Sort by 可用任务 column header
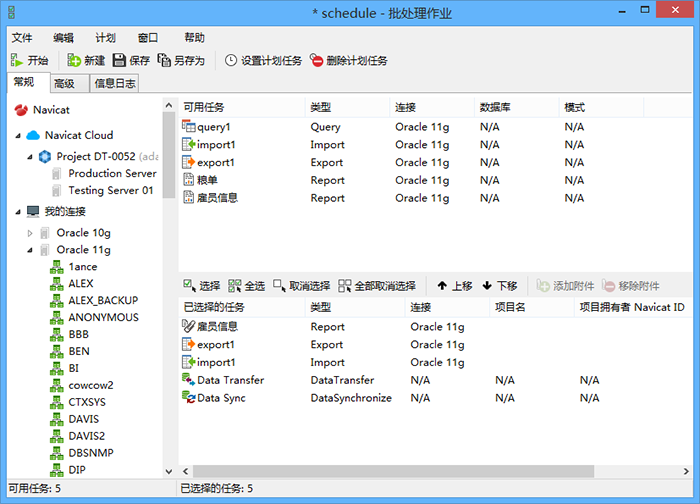This screenshot has height=504, width=700. click(242, 107)
